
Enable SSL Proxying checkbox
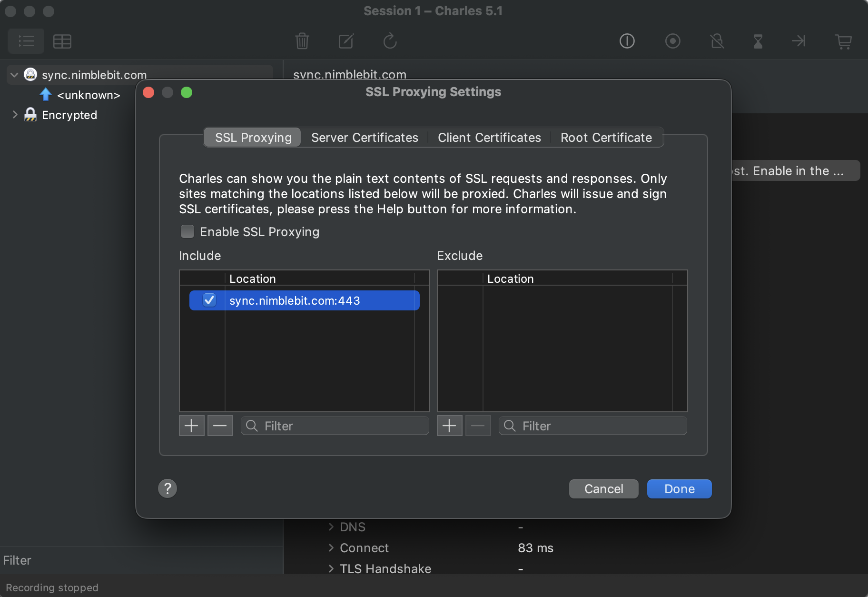click(x=187, y=231)
